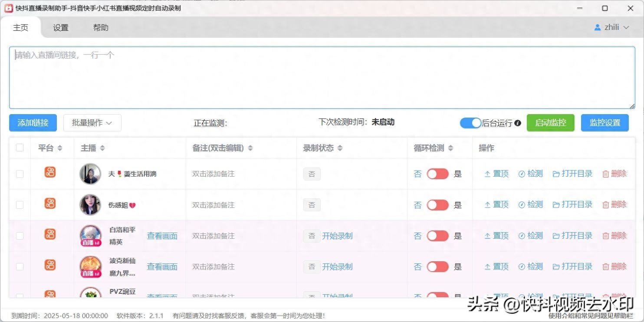Image resolution: width=644 pixels, height=322 pixels.
Task: Click the green 启动监控 button
Action: 550,123
